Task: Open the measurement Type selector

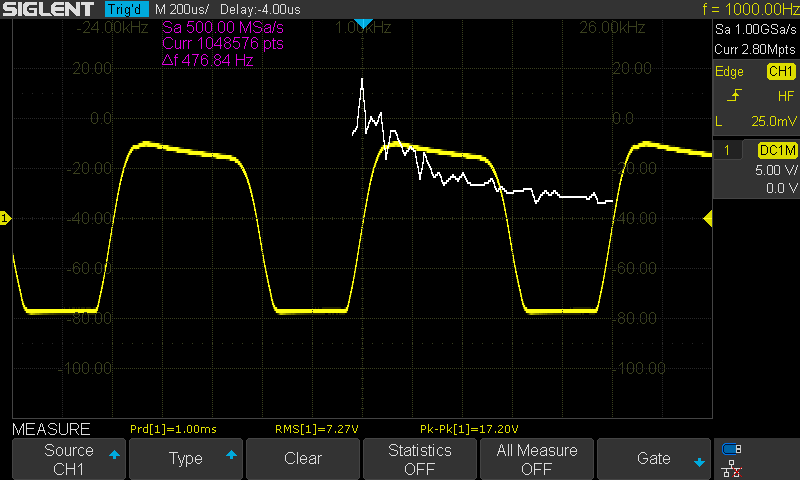Action: coord(186,459)
